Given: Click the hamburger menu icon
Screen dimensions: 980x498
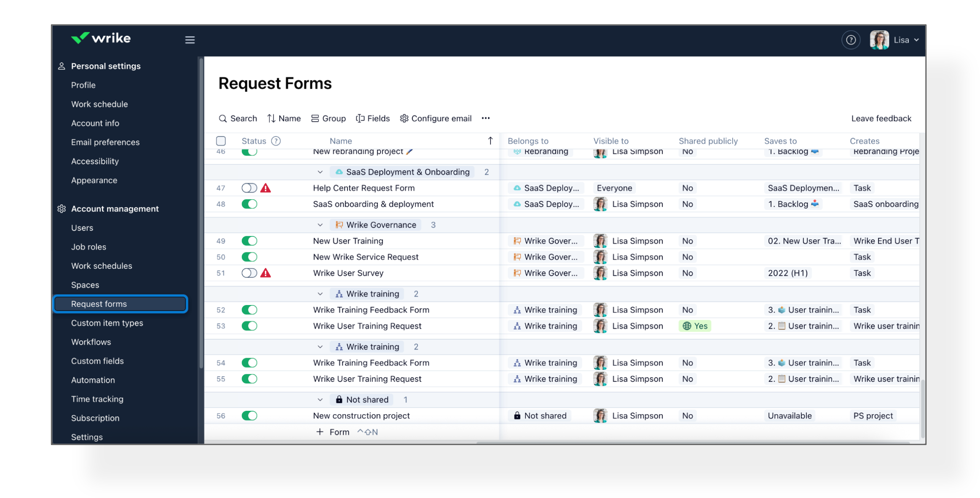Looking at the screenshot, I should click(x=190, y=40).
